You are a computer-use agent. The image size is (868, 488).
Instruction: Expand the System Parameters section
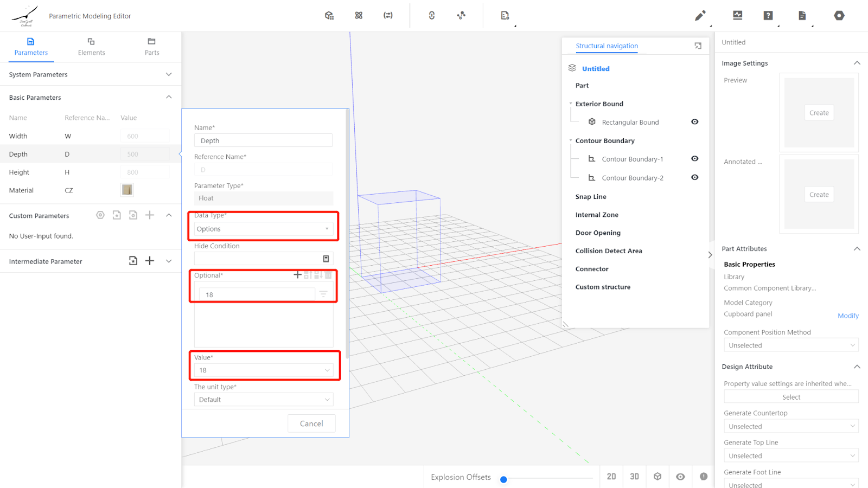(169, 74)
